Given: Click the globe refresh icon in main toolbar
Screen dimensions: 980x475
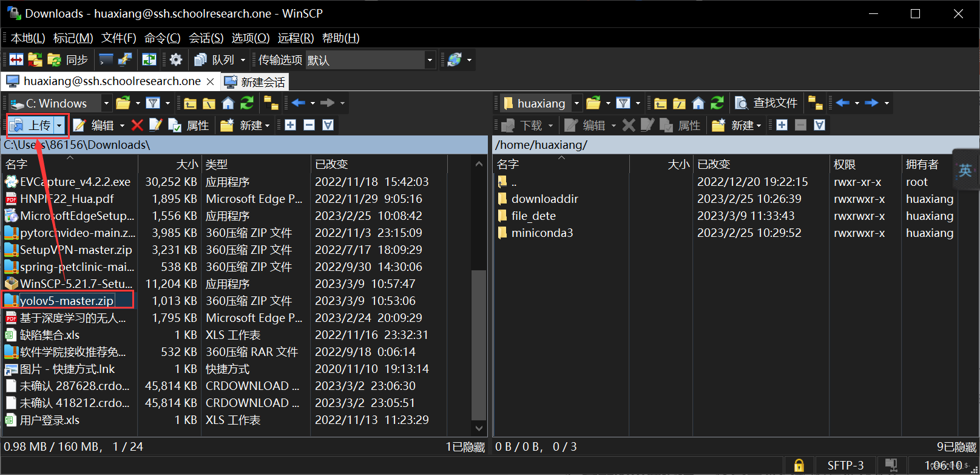Looking at the screenshot, I should click(x=455, y=60).
